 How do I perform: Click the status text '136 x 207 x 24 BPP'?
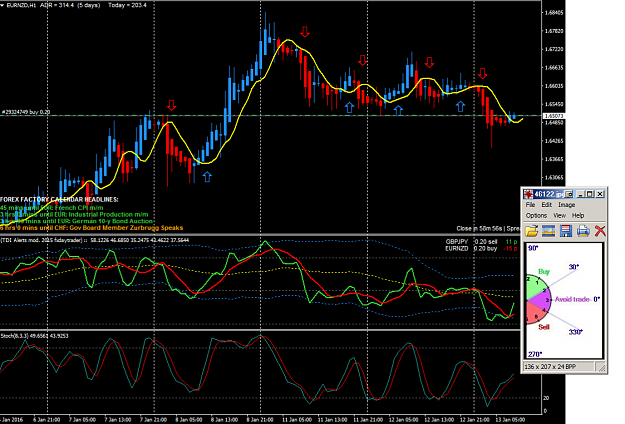coord(550,367)
